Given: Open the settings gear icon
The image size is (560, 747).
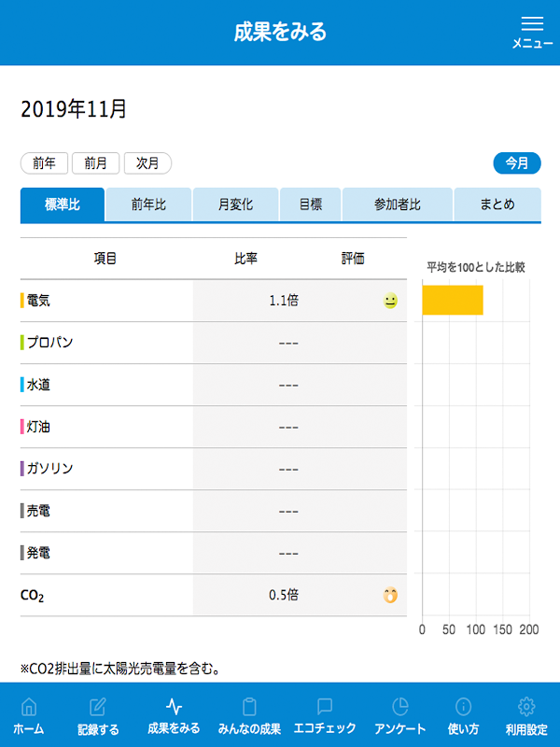Looking at the screenshot, I should [526, 707].
